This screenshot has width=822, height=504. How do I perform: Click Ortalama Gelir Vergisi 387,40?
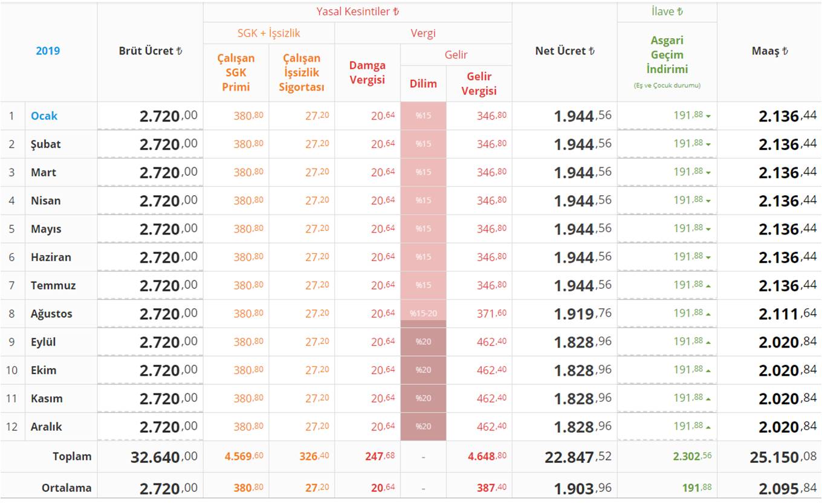[491, 488]
